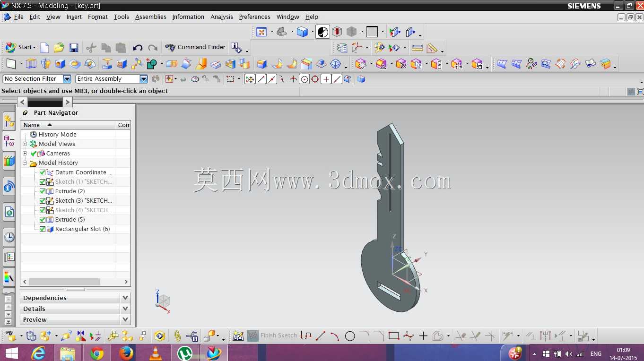The image size is (644, 361).
Task: Open the Analysis menu
Action: tap(222, 17)
